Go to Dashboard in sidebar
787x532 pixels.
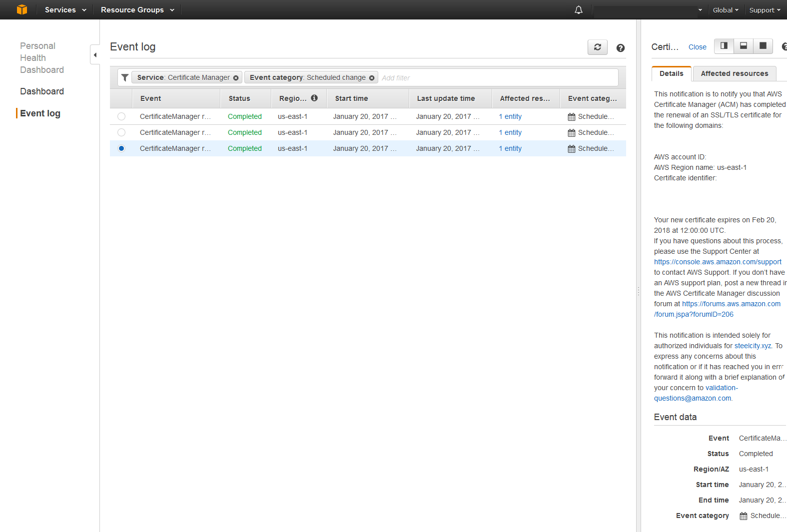tap(42, 91)
